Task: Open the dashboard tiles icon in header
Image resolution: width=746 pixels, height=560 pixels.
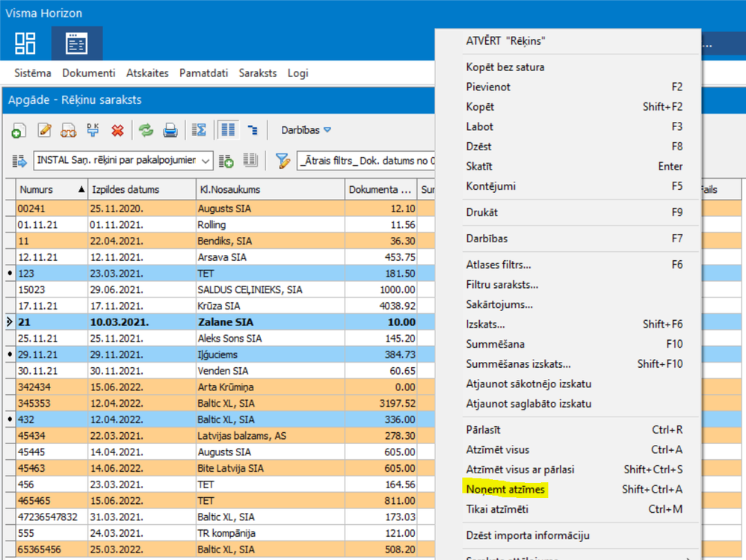Action: coord(25,43)
